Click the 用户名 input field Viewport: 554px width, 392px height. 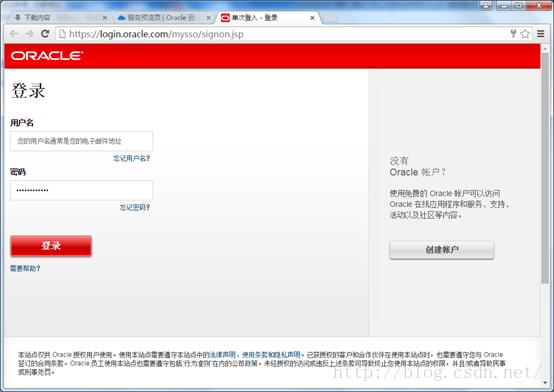click(x=82, y=141)
